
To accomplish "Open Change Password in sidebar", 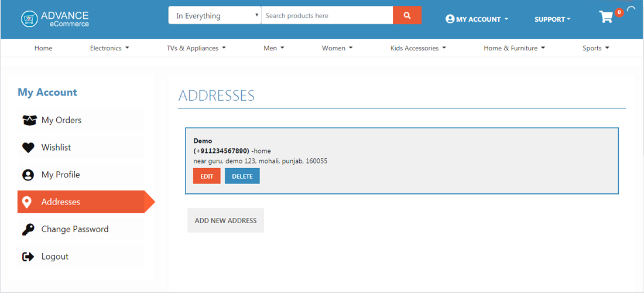I will click(81, 229).
